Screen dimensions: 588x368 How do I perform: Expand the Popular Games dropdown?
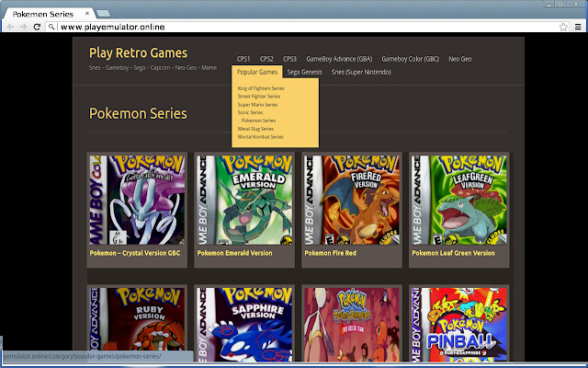(x=257, y=72)
